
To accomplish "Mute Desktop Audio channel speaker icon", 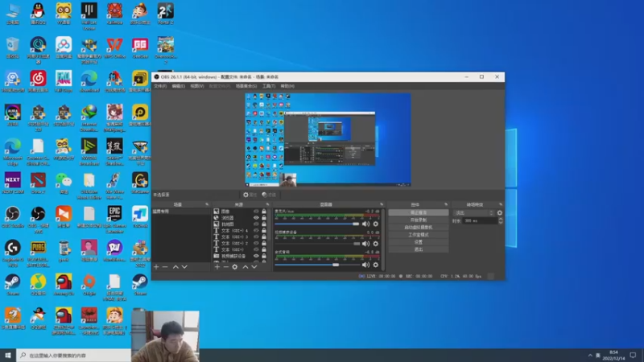I will (365, 265).
